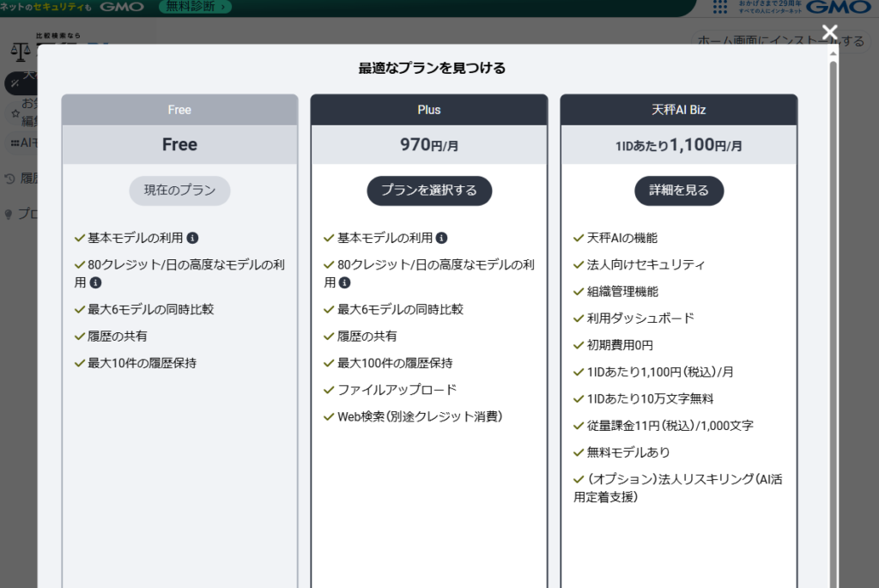Click the 970円/月 price text

(x=429, y=145)
